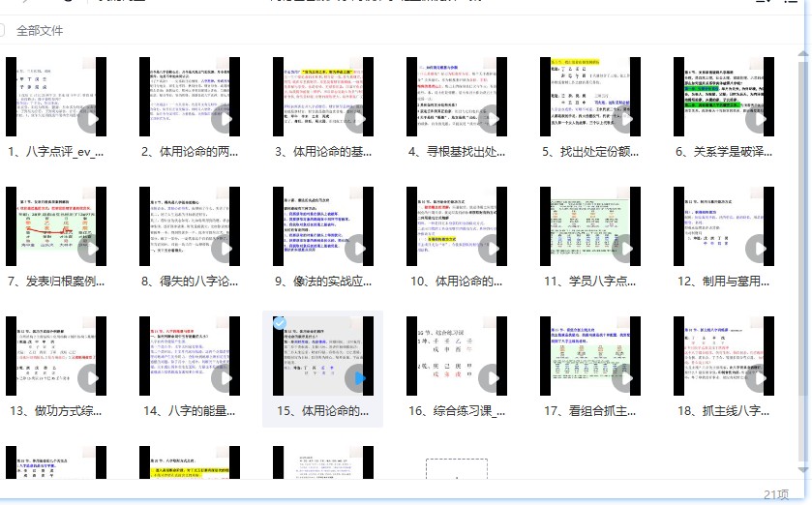
Task: Toggle the 全部文件 select-all checkbox
Action: [2, 31]
